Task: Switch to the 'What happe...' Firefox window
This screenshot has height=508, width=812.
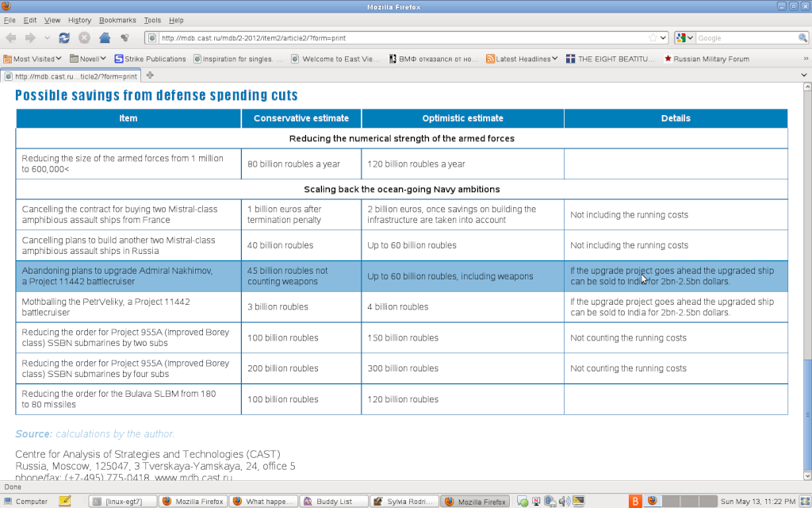Action: 263,502
